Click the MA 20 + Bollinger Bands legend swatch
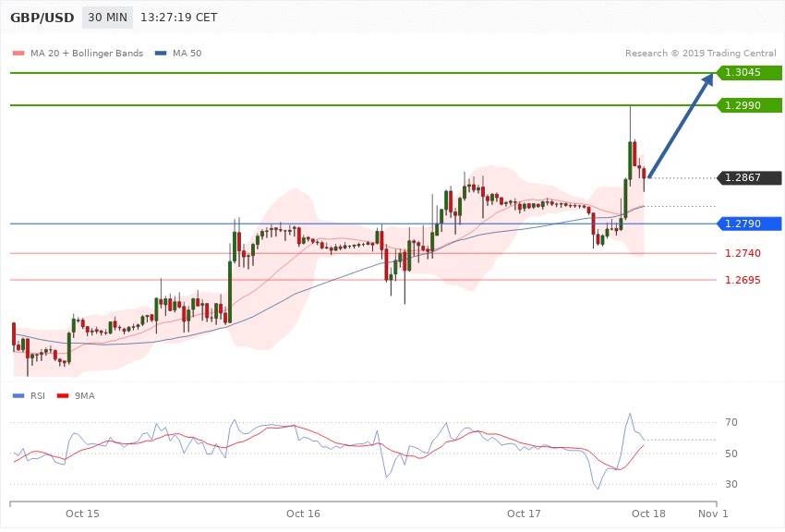Viewport: 785px width, 532px height. point(18,54)
